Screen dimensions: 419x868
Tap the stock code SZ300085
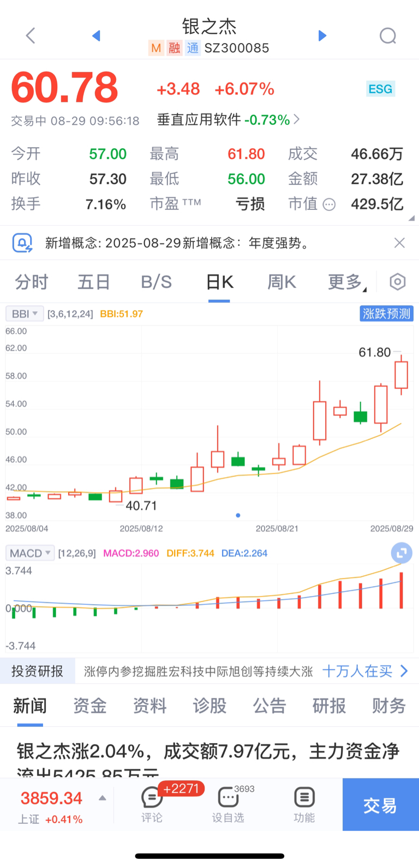coord(237,48)
